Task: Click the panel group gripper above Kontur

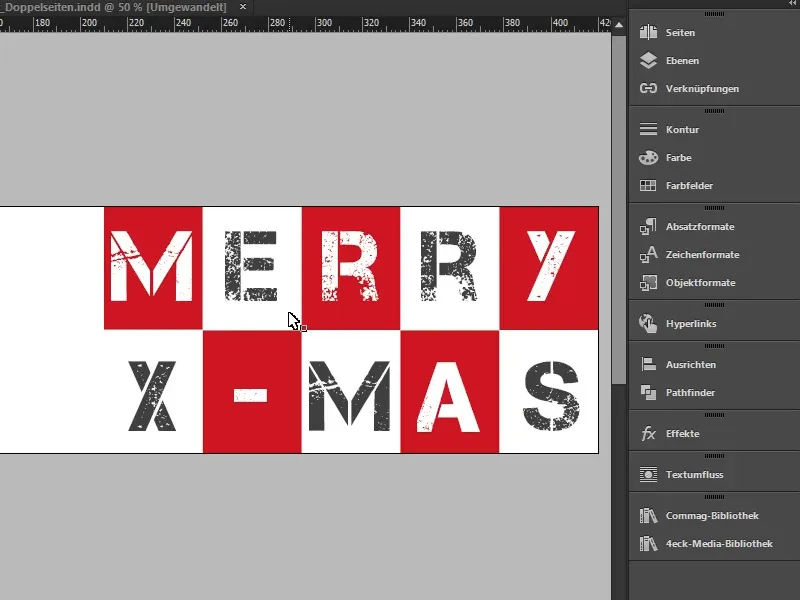Action: tap(714, 111)
